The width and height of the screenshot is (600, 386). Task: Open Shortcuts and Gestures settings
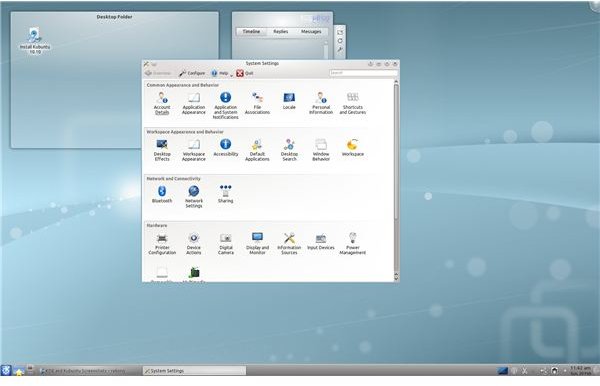coord(352,103)
